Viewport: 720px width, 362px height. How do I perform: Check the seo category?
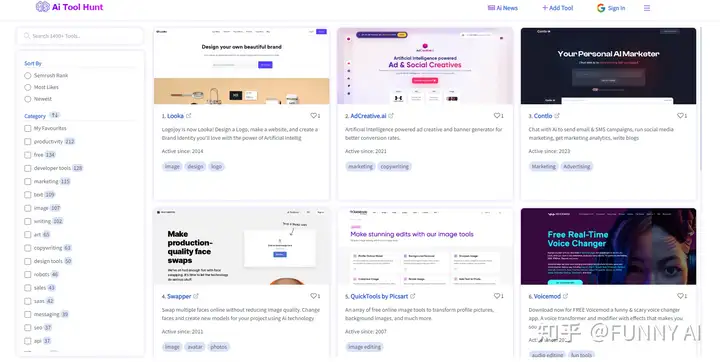click(28, 328)
